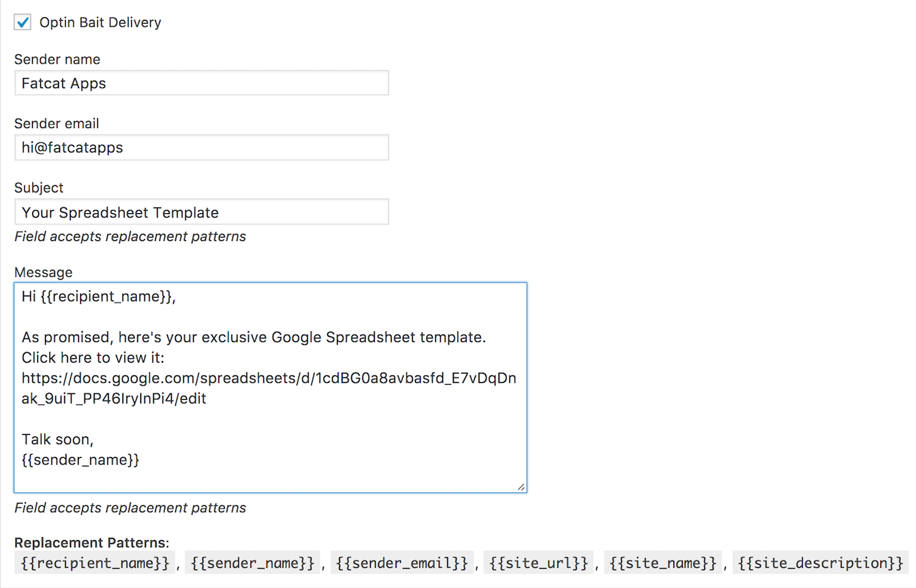The image size is (916, 588).
Task: Click the "Sender email" field label
Action: point(57,124)
